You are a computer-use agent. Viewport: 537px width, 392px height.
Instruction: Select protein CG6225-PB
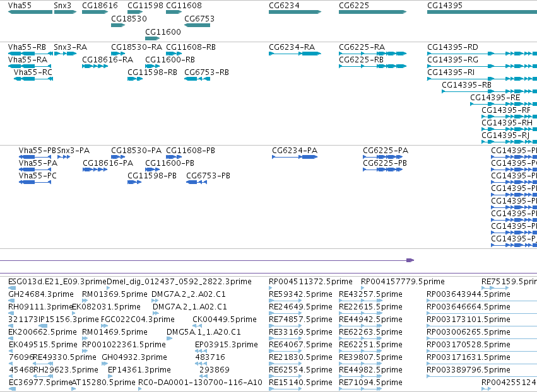click(x=383, y=170)
